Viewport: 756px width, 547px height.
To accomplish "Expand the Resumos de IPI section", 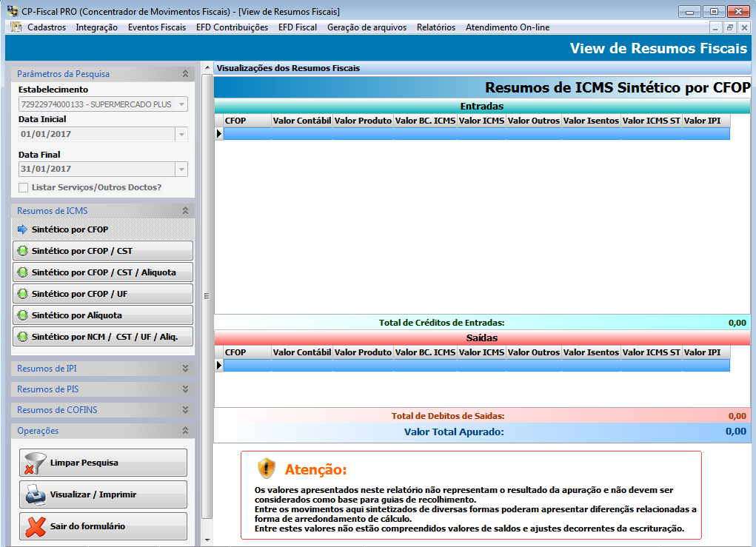I will coord(185,369).
